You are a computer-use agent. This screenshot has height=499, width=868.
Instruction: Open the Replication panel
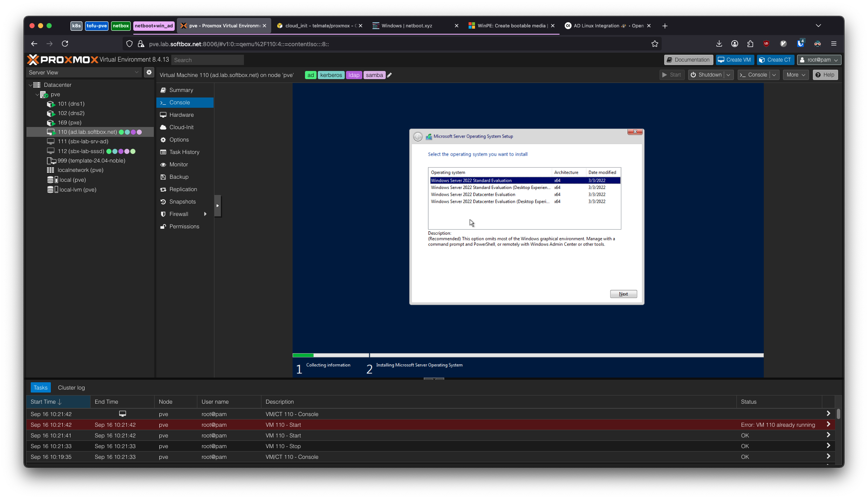[183, 189]
